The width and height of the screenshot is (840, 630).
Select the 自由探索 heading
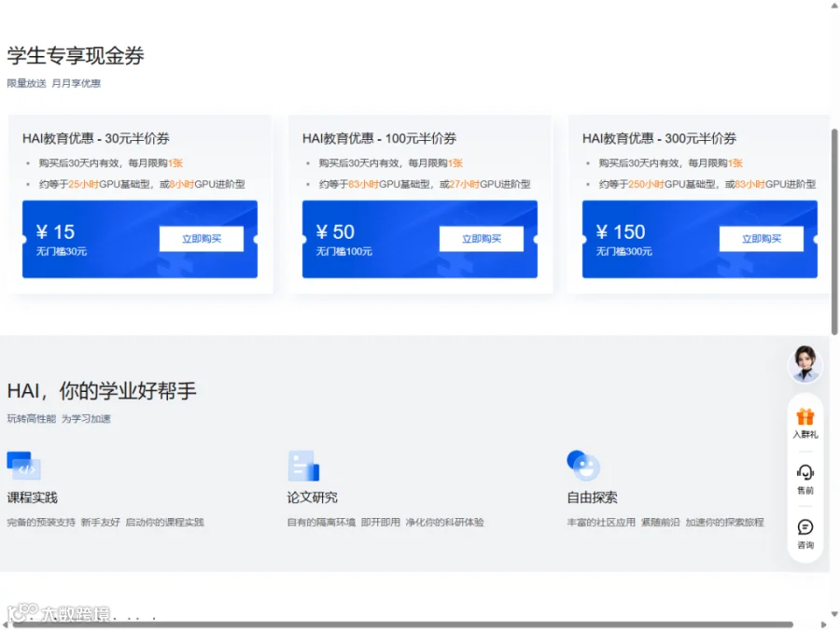(x=592, y=497)
